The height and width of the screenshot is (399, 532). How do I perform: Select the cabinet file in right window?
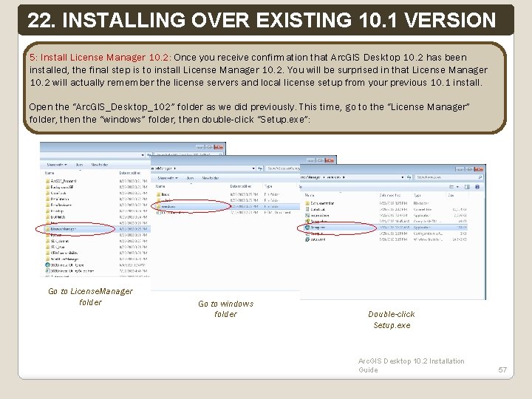point(386,209)
